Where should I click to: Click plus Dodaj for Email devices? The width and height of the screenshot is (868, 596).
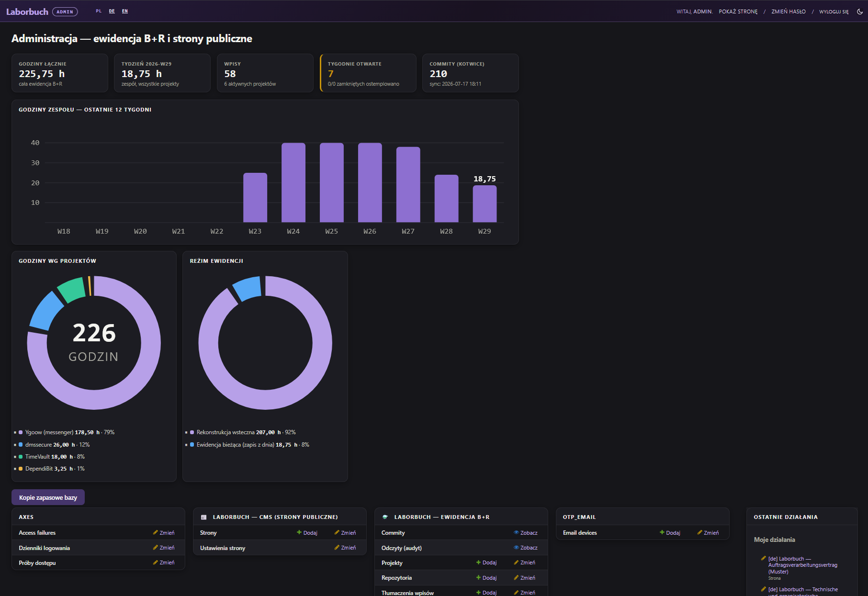[670, 533]
